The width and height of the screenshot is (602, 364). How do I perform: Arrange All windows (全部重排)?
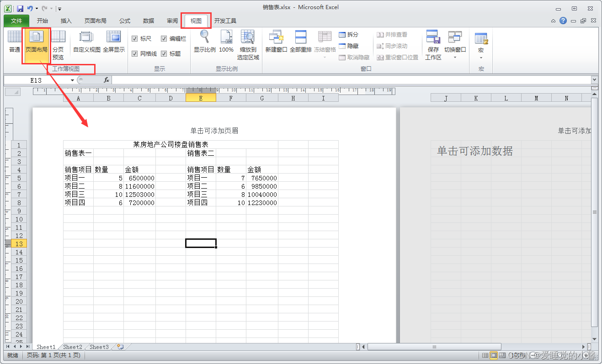click(300, 41)
